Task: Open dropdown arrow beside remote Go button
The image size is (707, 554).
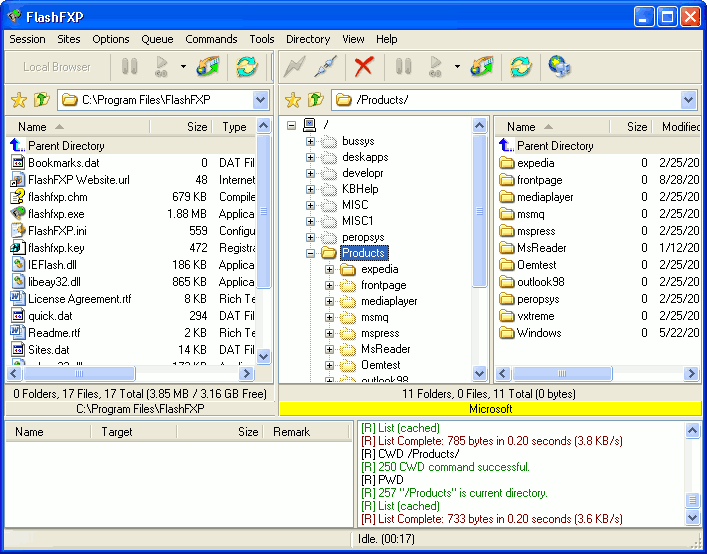Action: pos(457,67)
